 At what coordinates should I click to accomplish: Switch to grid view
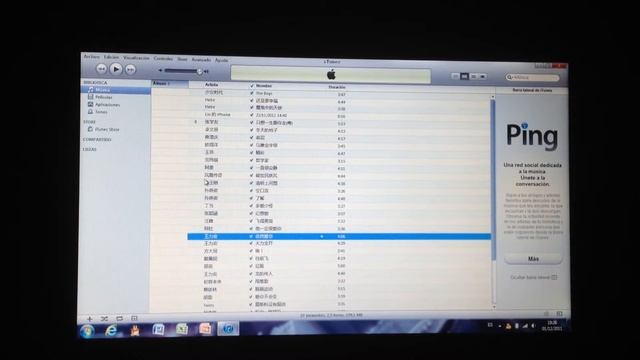click(x=473, y=76)
